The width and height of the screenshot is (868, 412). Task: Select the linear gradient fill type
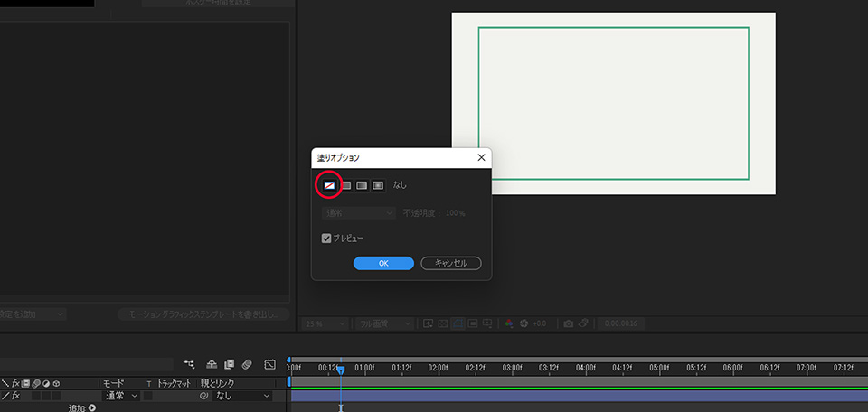[x=362, y=185]
